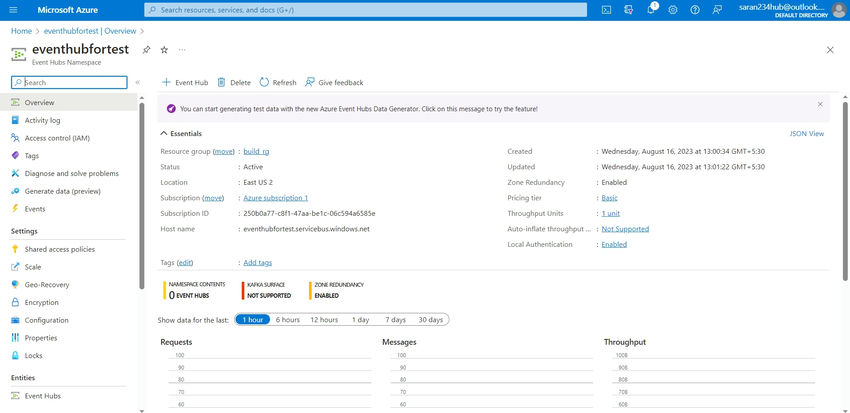Click the Data Generator banner message
The height and width of the screenshot is (413, 850).
(358, 109)
